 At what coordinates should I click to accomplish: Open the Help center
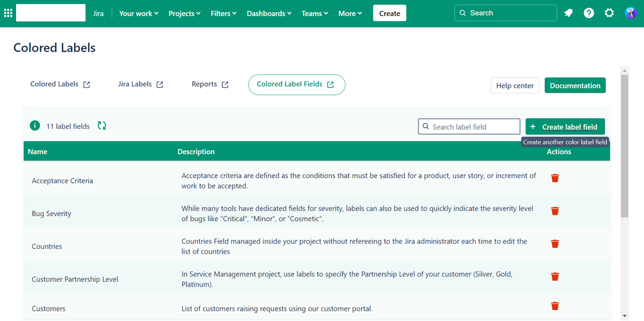pyautogui.click(x=514, y=85)
